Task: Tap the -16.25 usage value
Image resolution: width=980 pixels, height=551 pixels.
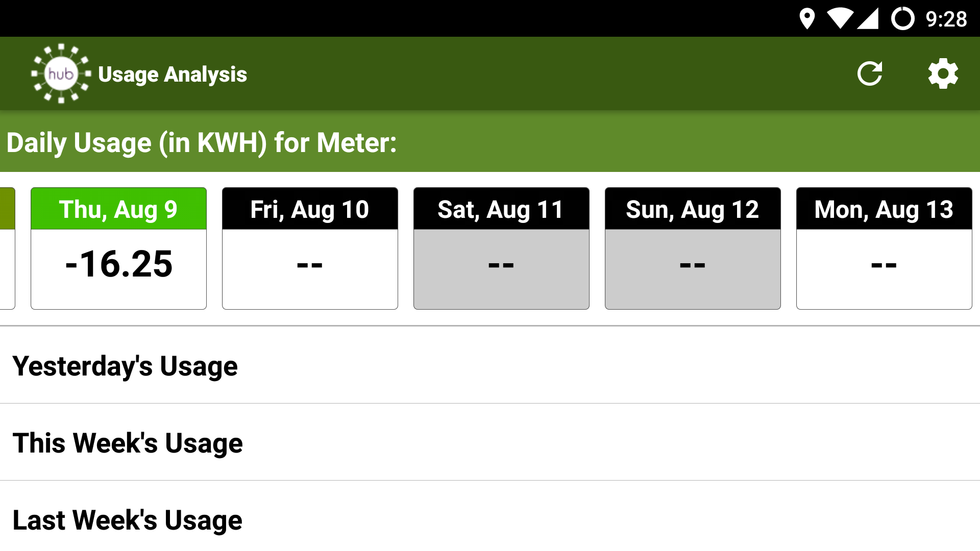Action: coord(118,264)
